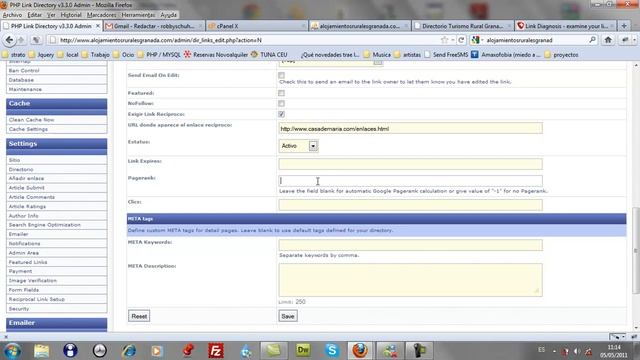The image size is (640, 360).
Task: Open a new tab with the plus button
Action: pyautogui.click(x=624, y=26)
